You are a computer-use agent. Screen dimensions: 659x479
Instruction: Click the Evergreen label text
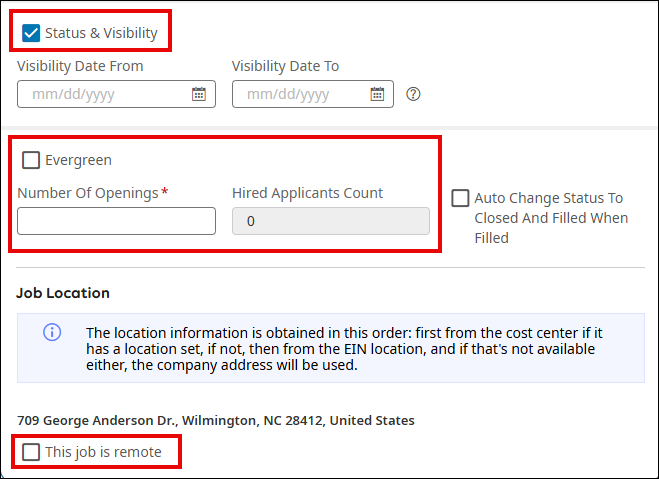click(x=78, y=160)
